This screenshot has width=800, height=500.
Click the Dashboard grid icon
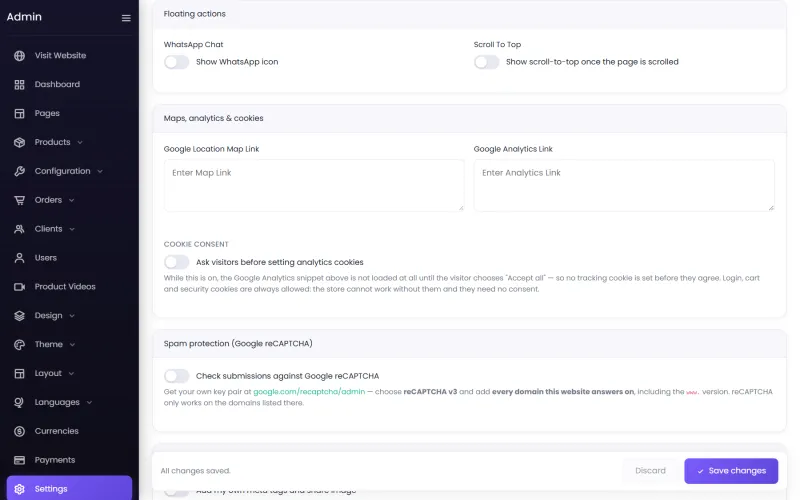click(x=19, y=85)
